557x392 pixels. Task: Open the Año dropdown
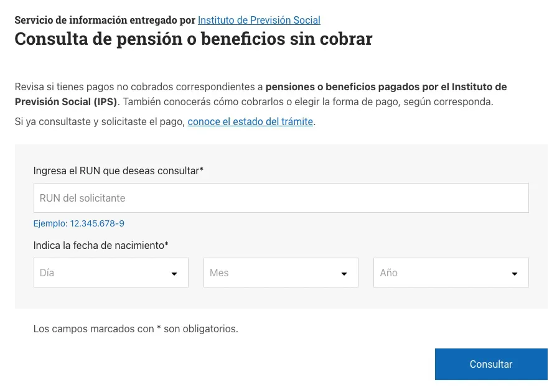click(x=451, y=273)
